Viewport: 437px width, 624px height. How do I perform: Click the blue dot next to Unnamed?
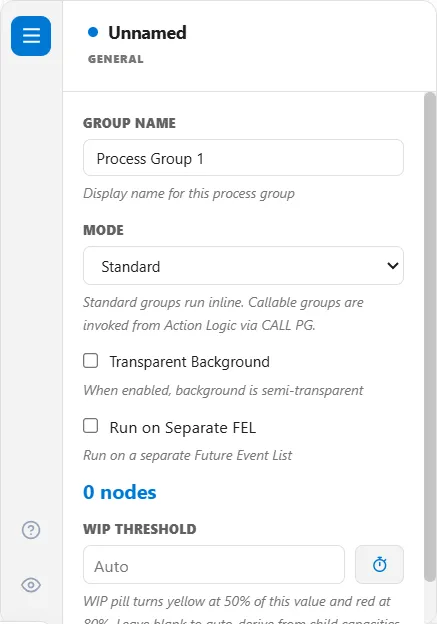pos(93,32)
